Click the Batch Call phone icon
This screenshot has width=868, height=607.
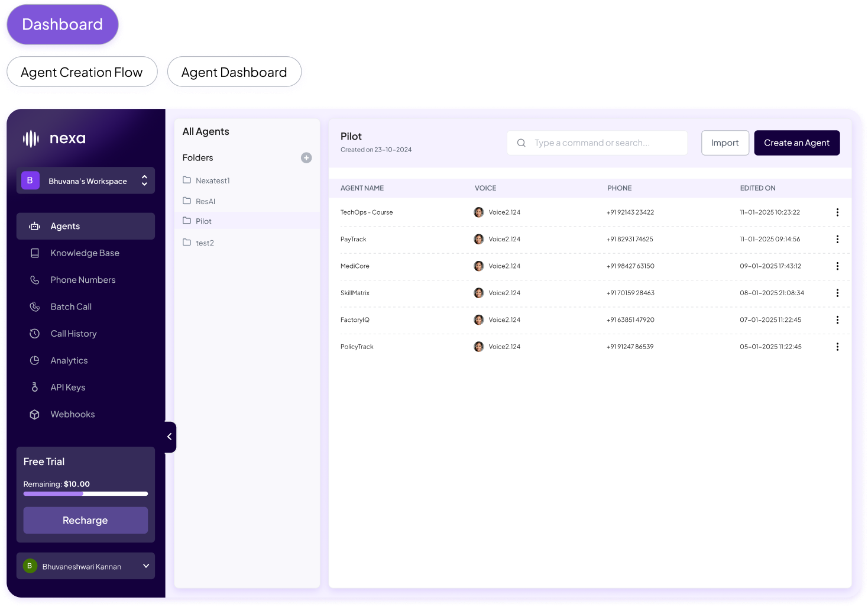(x=35, y=306)
